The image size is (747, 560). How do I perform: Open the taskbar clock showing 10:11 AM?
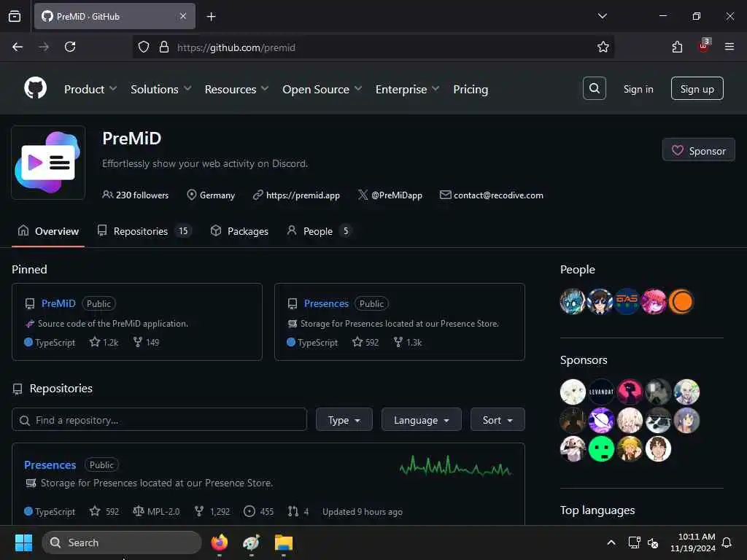(693, 542)
